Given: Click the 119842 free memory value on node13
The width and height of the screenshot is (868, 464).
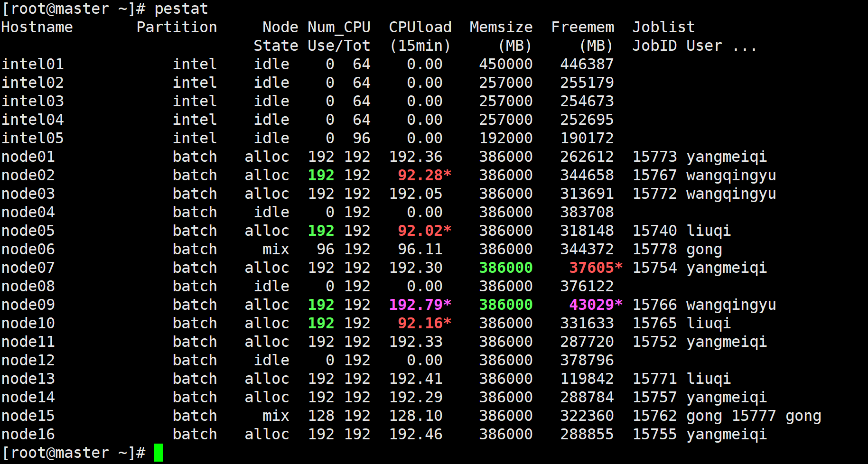Looking at the screenshot, I should tap(587, 379).
